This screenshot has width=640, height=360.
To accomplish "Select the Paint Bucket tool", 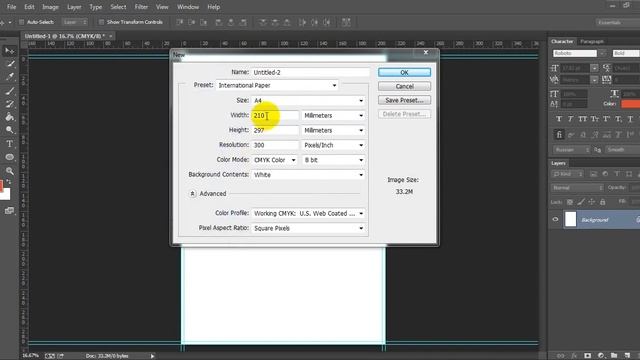I will pos(9,117).
